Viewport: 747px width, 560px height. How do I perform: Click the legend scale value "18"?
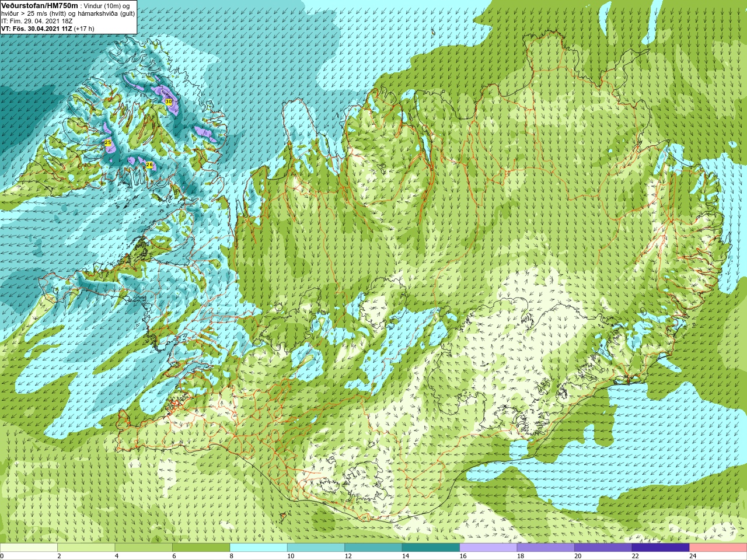[x=520, y=556]
